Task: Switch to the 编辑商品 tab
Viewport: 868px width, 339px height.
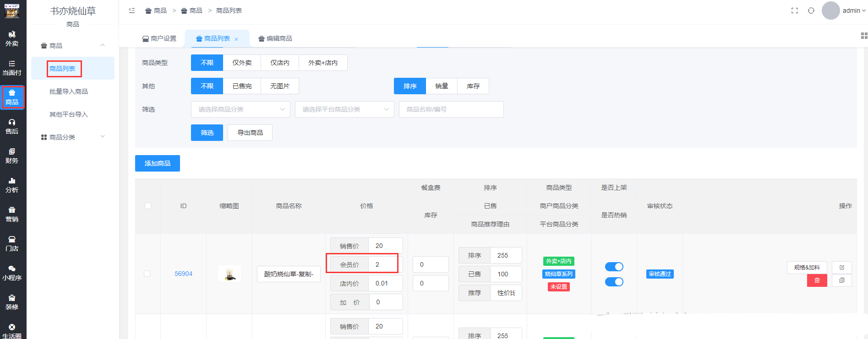Action: (x=275, y=38)
